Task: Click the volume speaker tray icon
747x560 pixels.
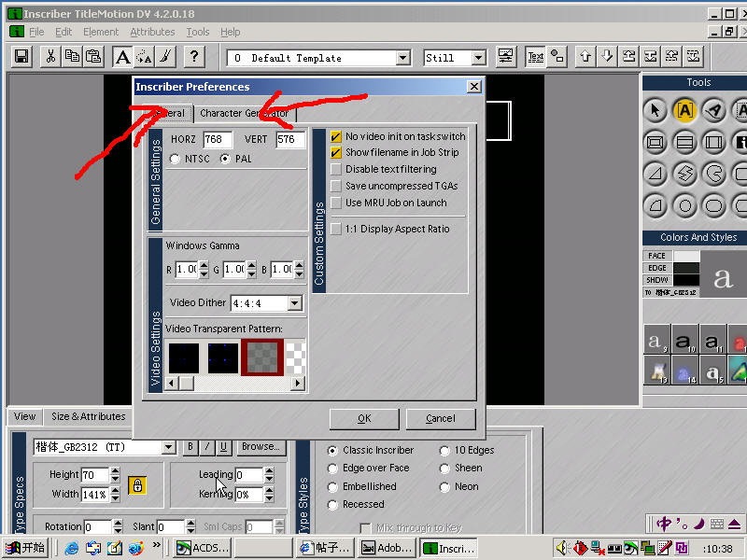Action: click(563, 548)
